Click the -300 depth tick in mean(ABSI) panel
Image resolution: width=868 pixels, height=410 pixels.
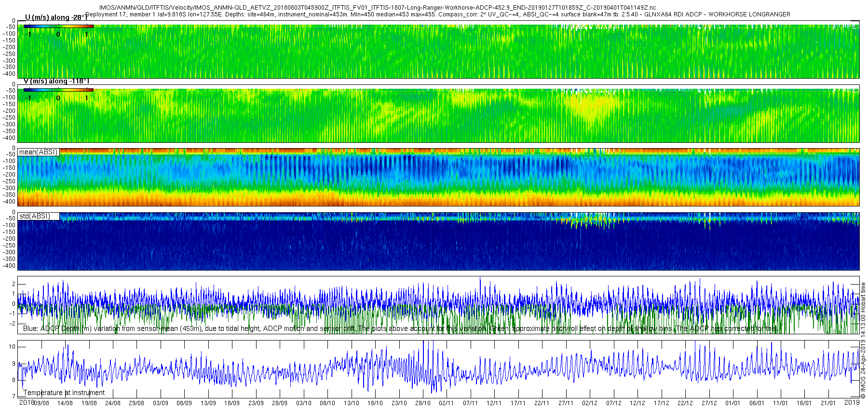point(9,188)
